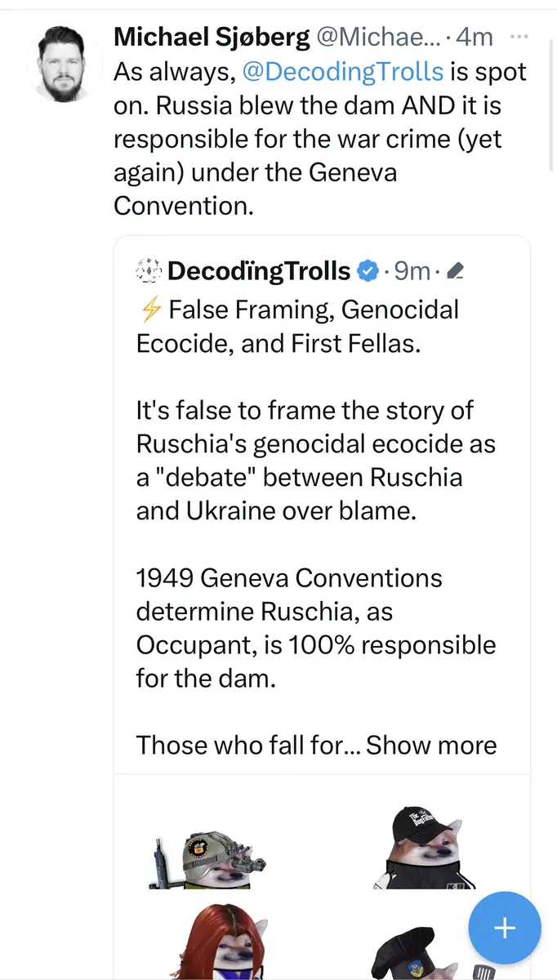
Task: Tap the edited pencil icon on quoted tweet
Action: tap(457, 271)
